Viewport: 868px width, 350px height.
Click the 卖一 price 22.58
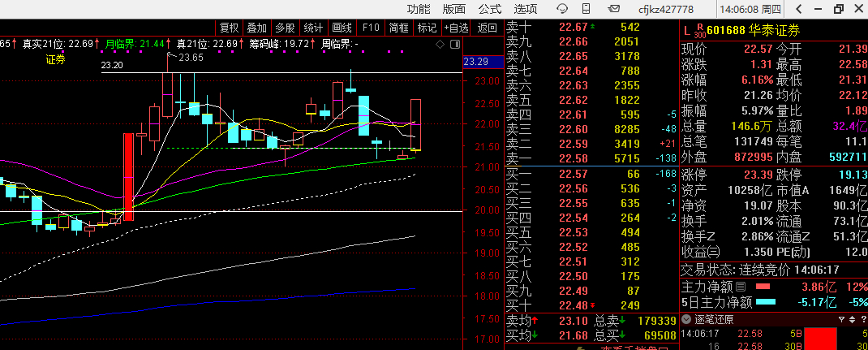(x=573, y=159)
